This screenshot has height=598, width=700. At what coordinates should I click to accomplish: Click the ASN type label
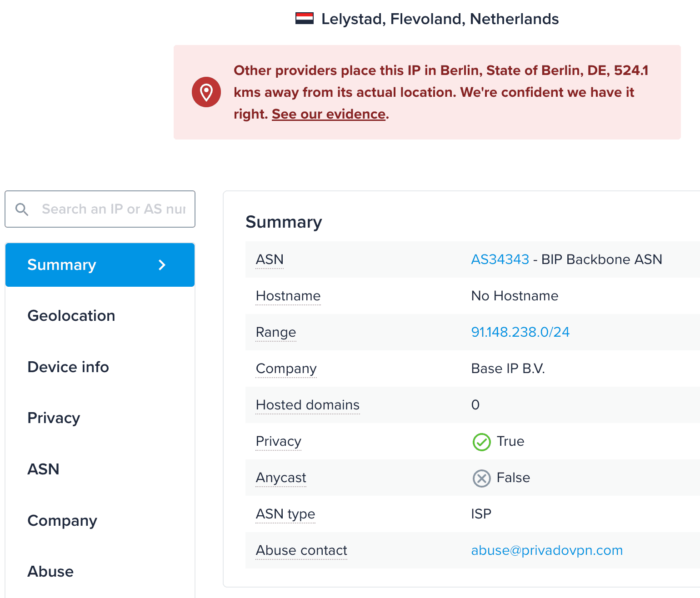pos(285,514)
